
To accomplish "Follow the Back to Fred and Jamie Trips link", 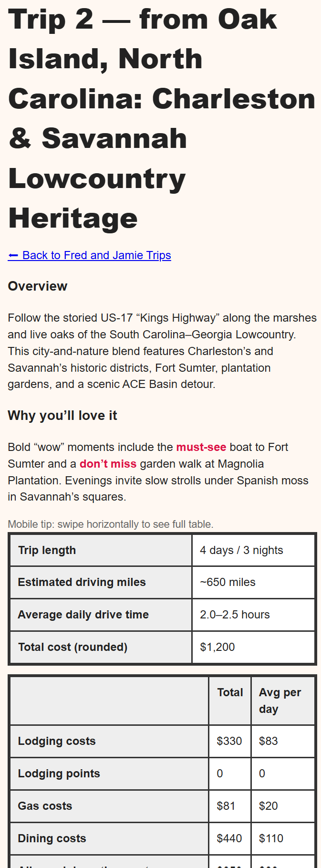I will coord(95,255).
